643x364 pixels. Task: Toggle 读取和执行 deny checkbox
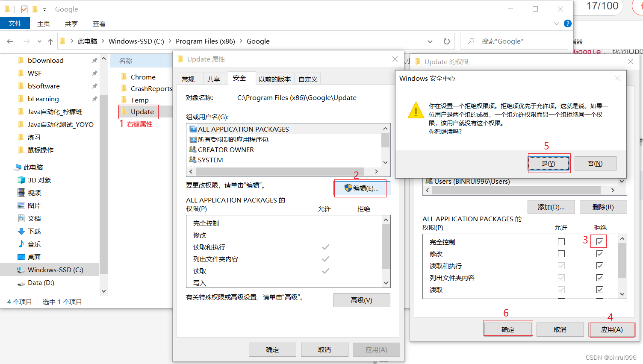(x=600, y=266)
